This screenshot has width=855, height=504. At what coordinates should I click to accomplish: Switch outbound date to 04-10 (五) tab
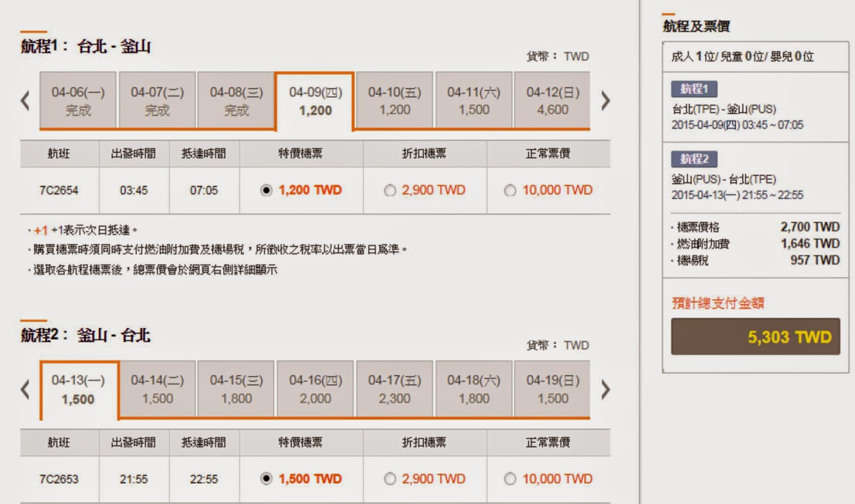(x=394, y=100)
